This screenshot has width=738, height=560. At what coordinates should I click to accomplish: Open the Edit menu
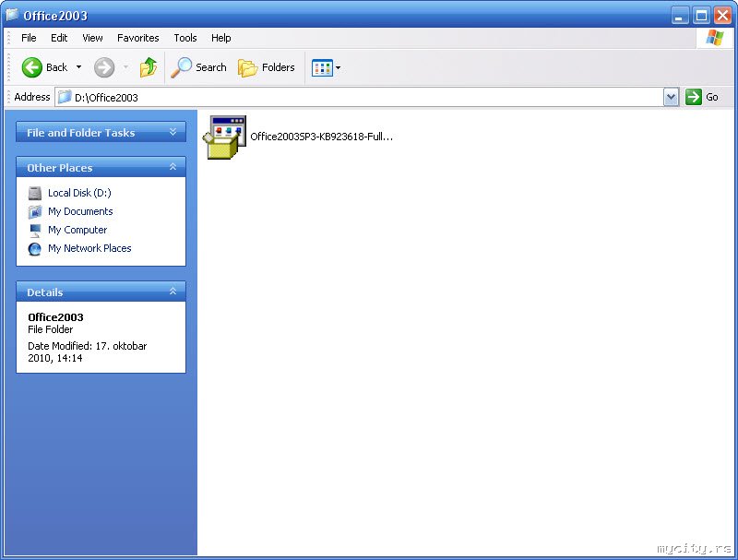(59, 38)
